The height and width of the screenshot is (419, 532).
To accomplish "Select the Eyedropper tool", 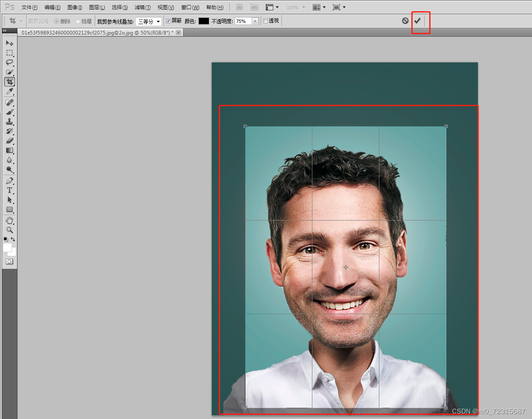I will (10, 91).
